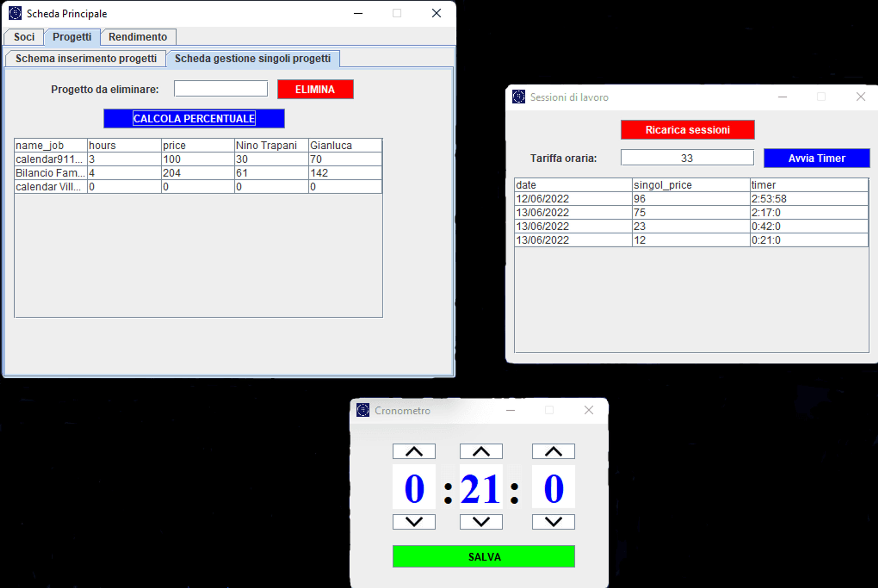Click timer cell 0:42:0

pyautogui.click(x=809, y=226)
